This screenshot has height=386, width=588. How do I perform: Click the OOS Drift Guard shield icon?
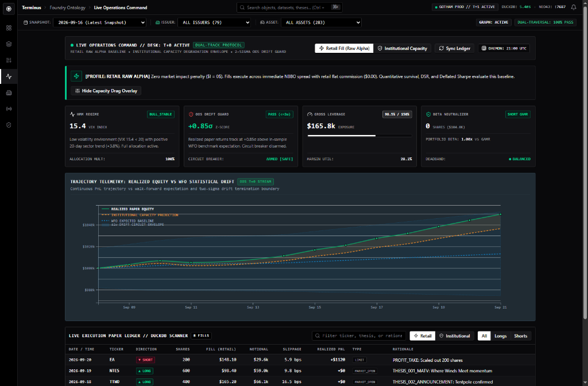click(x=191, y=114)
